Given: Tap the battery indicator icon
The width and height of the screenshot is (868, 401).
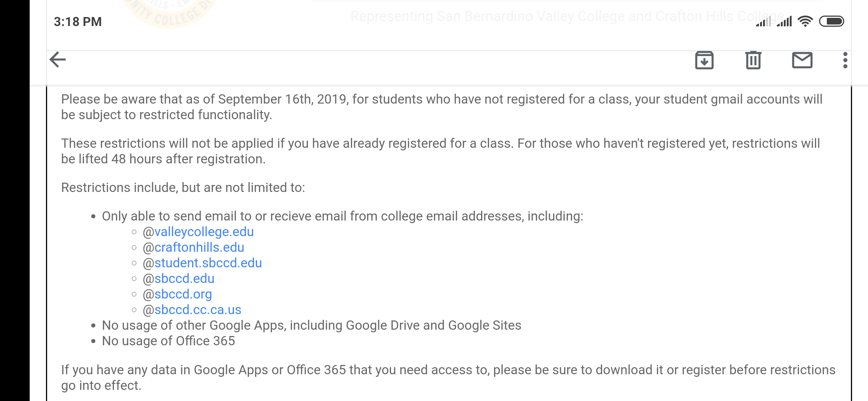Looking at the screenshot, I should tap(831, 22).
